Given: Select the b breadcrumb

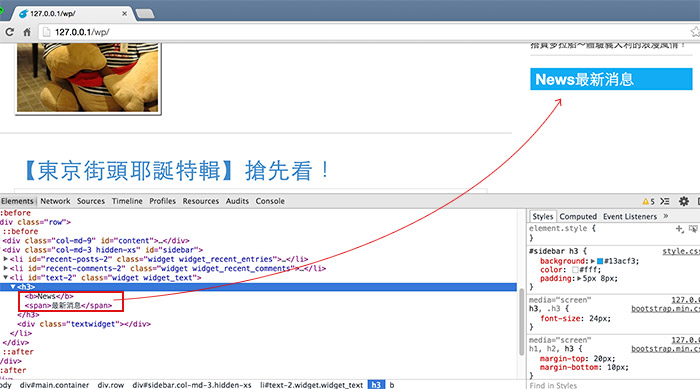Looking at the screenshot, I should (392, 385).
